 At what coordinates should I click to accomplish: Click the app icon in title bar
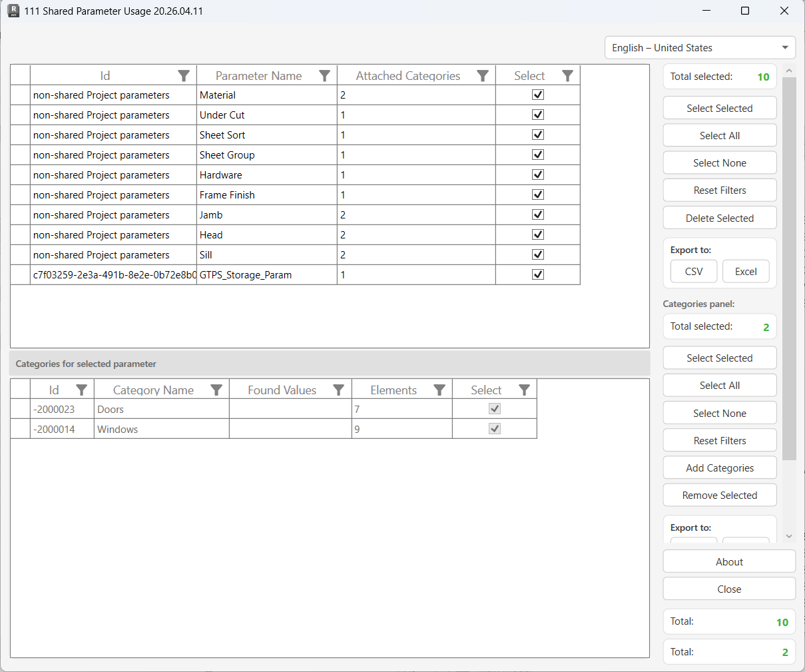pos(14,11)
